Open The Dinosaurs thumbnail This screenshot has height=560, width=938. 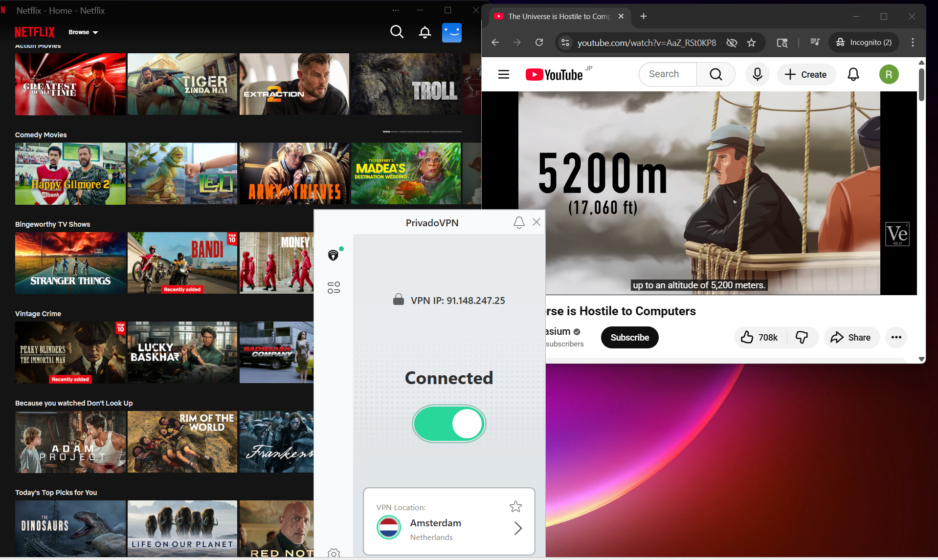point(70,529)
